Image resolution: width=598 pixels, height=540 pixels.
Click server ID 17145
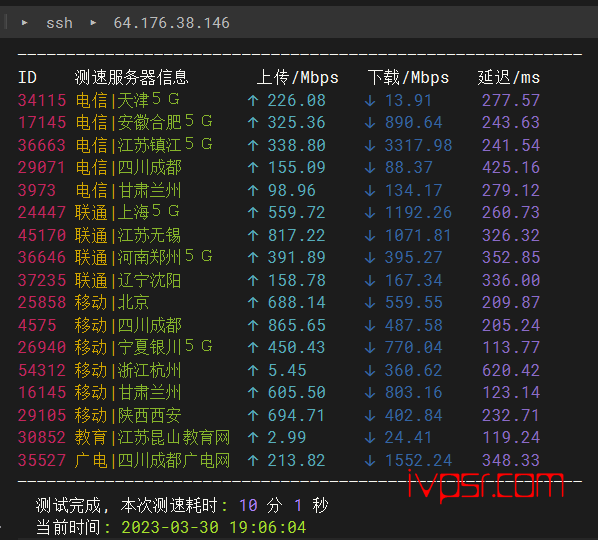coord(42,122)
